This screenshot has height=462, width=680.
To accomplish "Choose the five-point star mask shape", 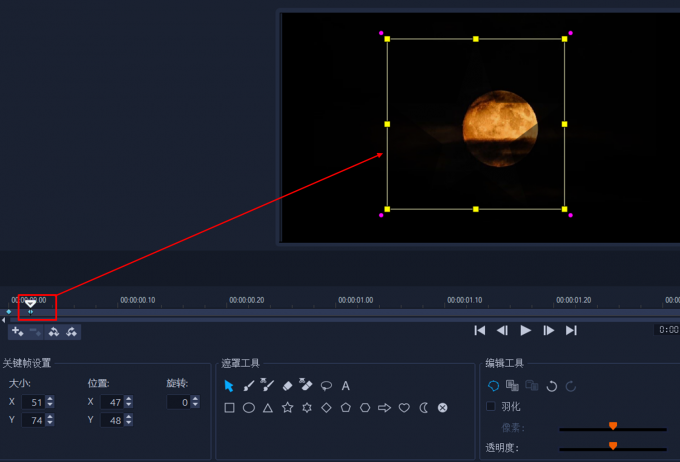I will click(288, 408).
